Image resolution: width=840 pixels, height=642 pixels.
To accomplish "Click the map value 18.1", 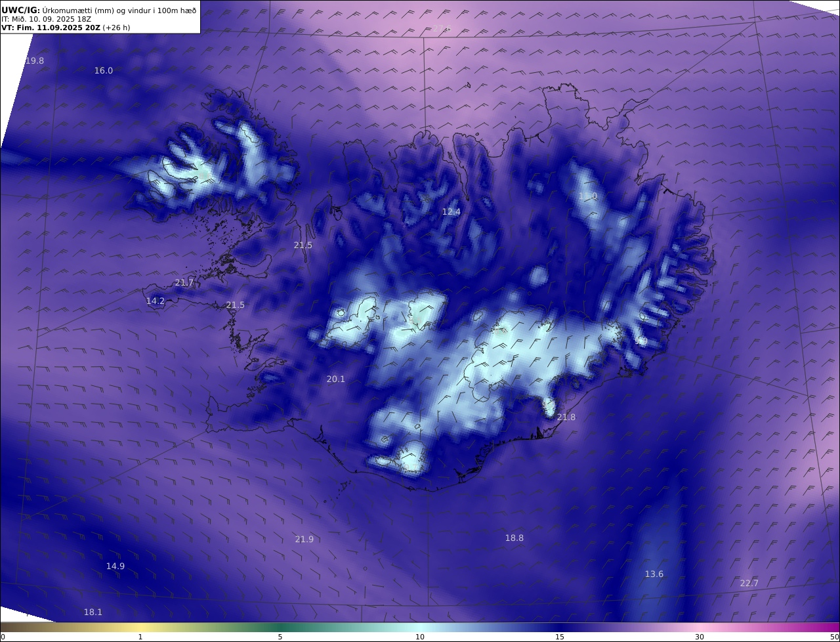I will [x=93, y=612].
